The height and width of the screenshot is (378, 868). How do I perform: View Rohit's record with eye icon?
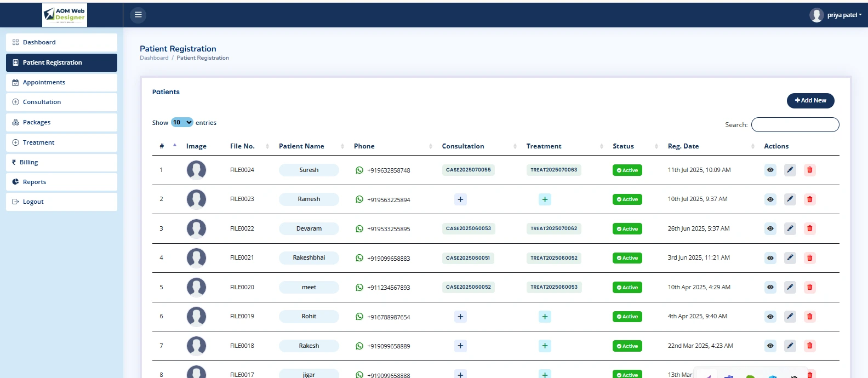coord(770,317)
